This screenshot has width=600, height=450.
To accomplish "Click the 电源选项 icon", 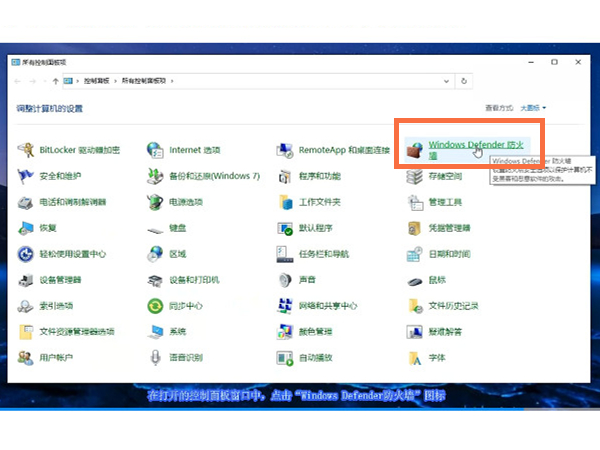I will [155, 202].
